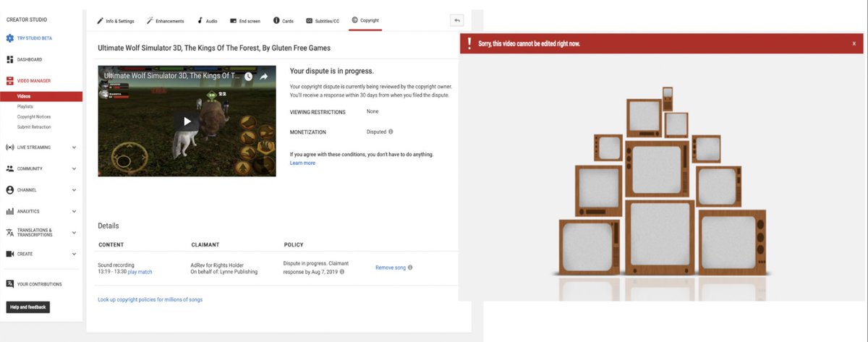Click the watch later clock icon on video
This screenshot has width=868, height=342.
(x=248, y=76)
